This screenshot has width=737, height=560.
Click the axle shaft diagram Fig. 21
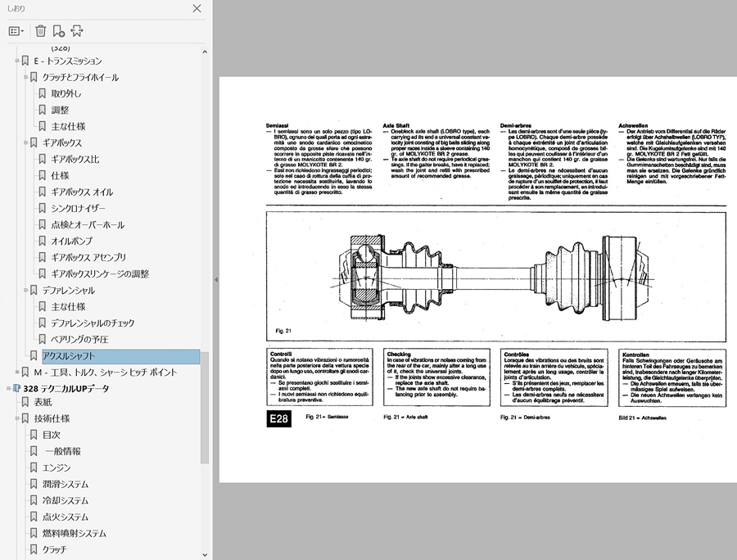(x=496, y=276)
